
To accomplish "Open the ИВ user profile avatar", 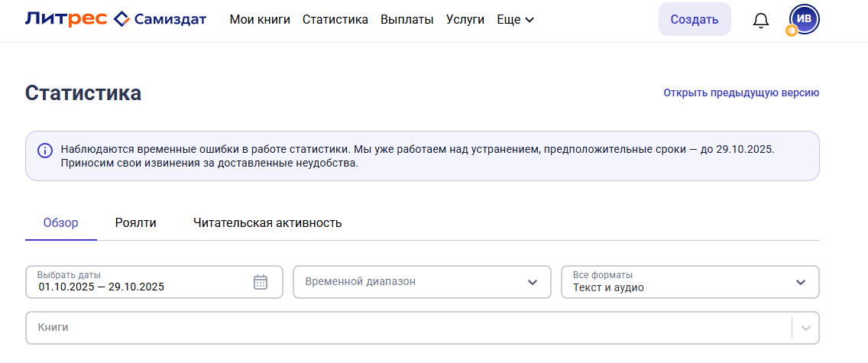I will [x=804, y=19].
